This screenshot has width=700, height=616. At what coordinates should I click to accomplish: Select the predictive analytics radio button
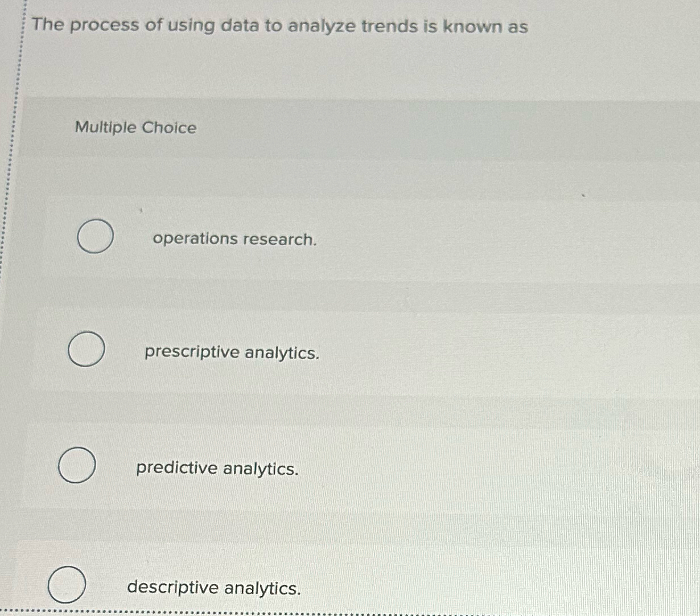(77, 466)
